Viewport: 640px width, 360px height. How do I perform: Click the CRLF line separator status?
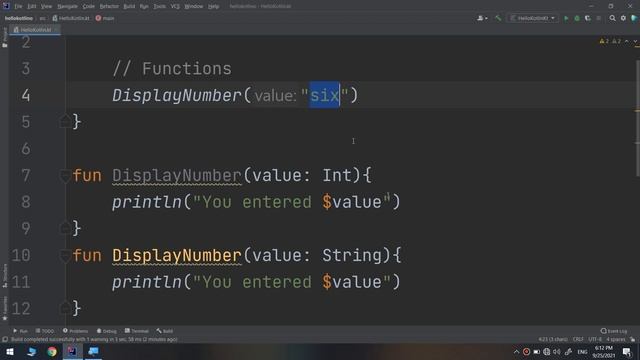coord(578,339)
